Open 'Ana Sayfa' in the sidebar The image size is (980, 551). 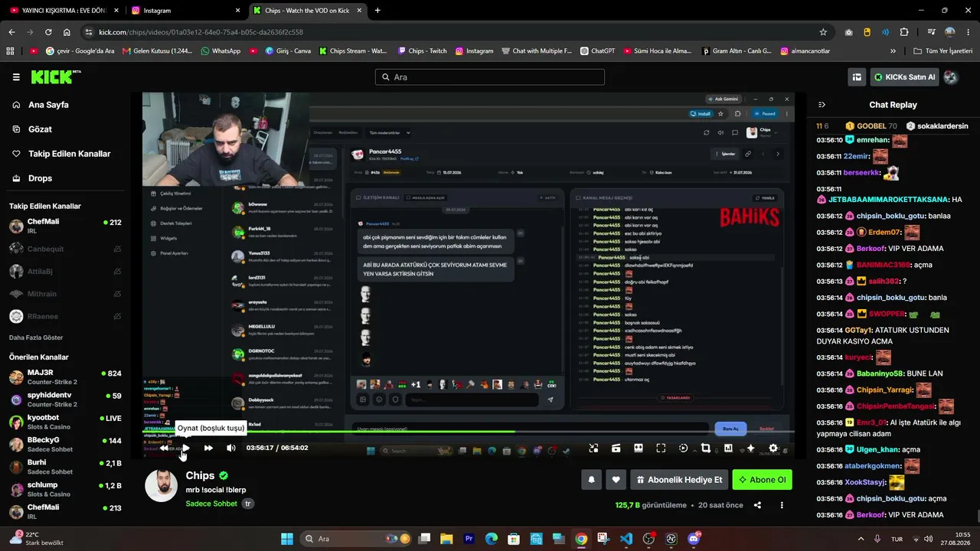[x=48, y=105]
